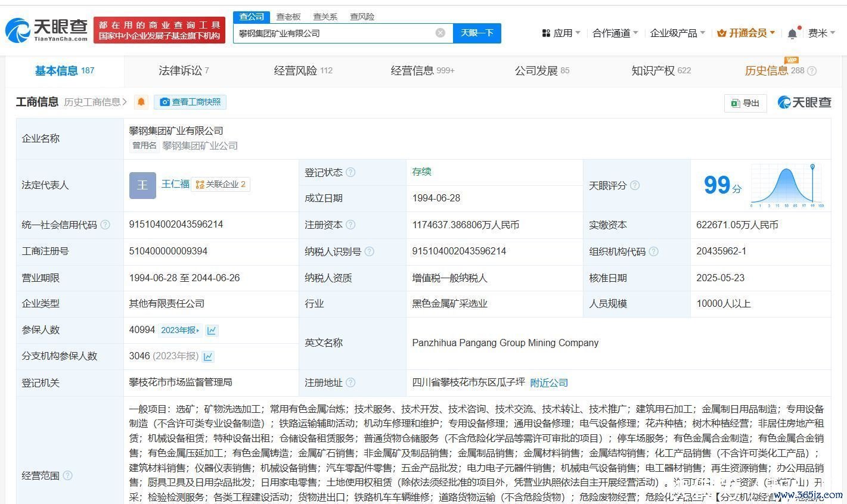Click English name Panzhihua Pangang Group Mining Company
The height and width of the screenshot is (504, 847).
(x=505, y=343)
